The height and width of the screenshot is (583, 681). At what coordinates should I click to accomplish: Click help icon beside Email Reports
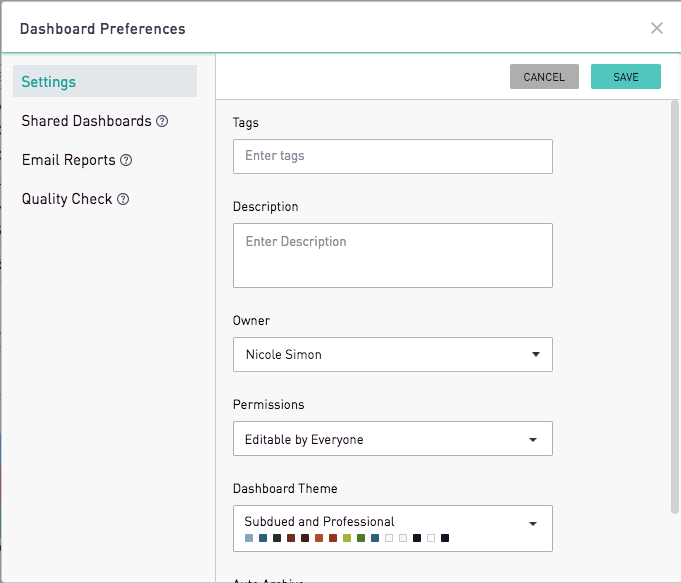coord(126,160)
